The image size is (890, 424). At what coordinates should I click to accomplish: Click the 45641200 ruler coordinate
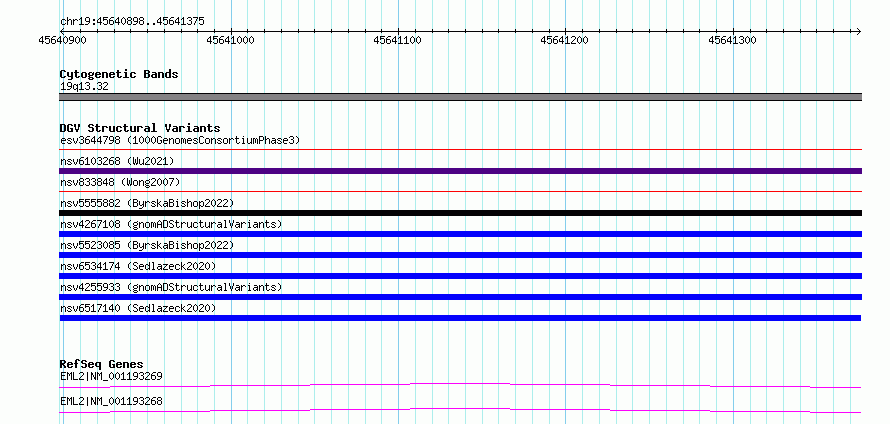coord(564,40)
